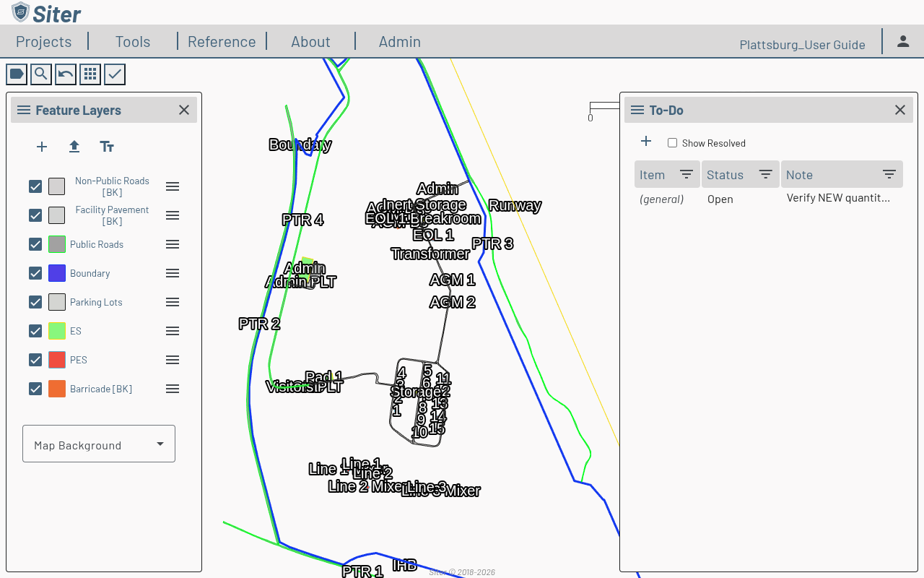Click the label tag tool icon

[x=17, y=74]
